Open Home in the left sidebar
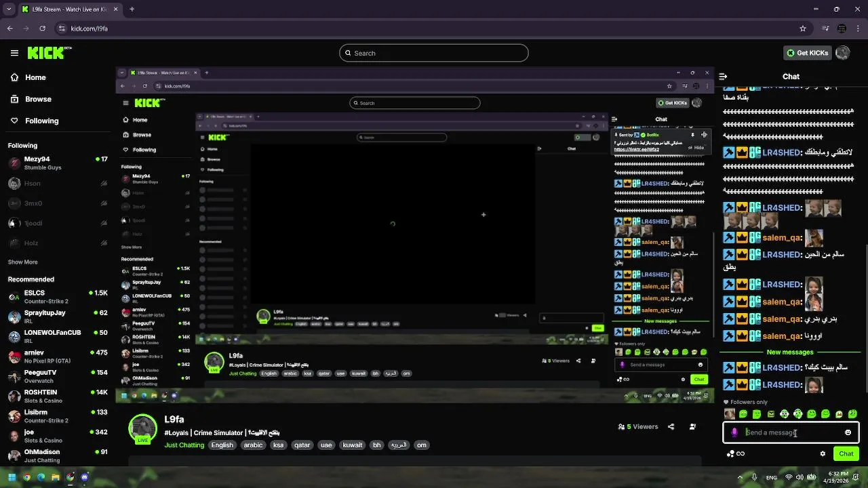This screenshot has height=488, width=868. [x=28, y=77]
